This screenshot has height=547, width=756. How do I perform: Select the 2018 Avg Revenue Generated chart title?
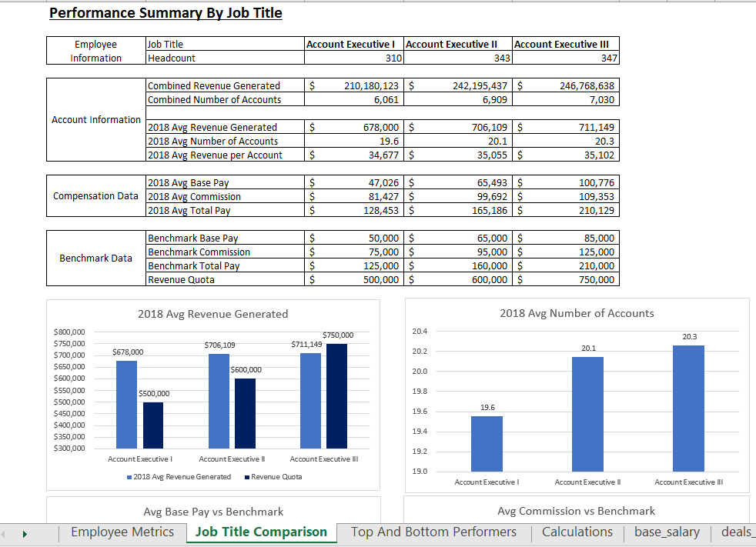213,314
